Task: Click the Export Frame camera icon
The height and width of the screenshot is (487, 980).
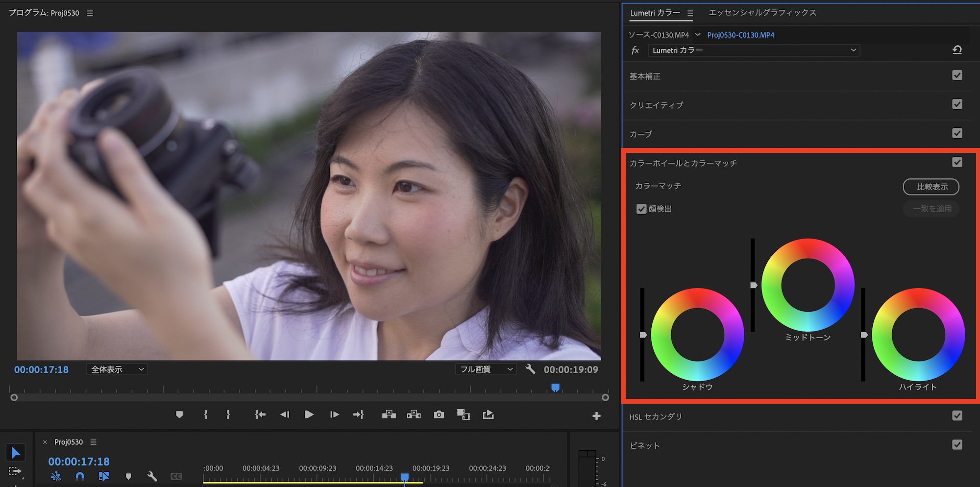Action: coord(438,414)
